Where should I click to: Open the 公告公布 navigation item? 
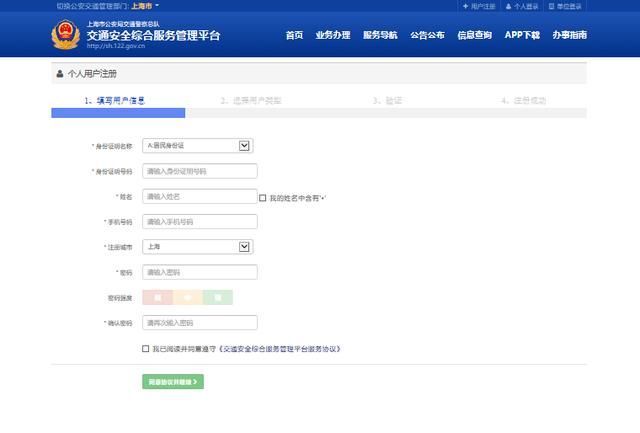coord(427,35)
